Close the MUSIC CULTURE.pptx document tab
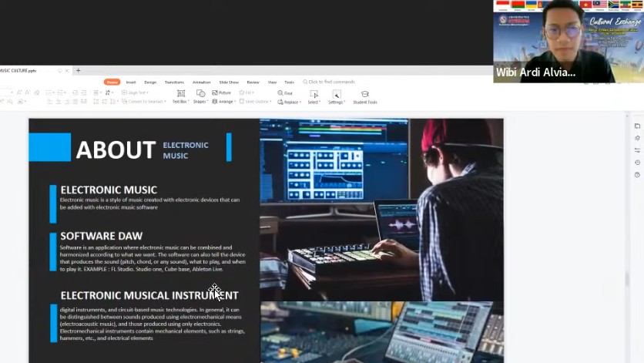Screen dimensions: 644x363 click(x=67, y=71)
